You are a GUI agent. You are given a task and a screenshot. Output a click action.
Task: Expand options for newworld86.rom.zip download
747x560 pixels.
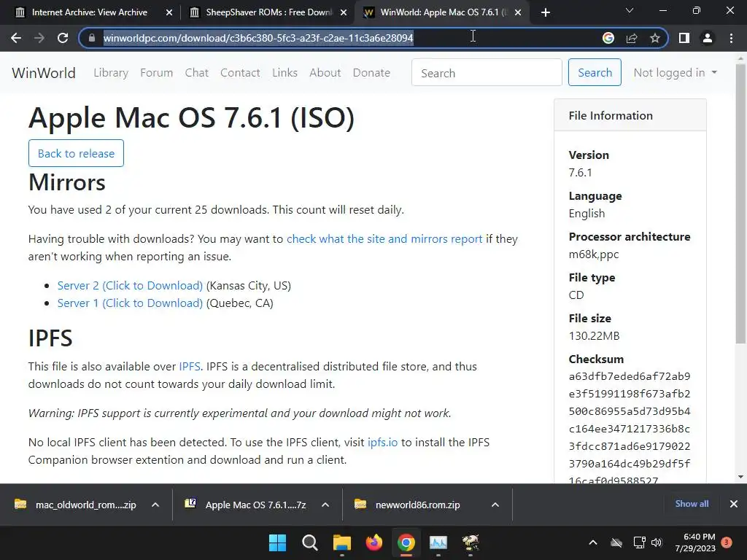click(x=495, y=505)
